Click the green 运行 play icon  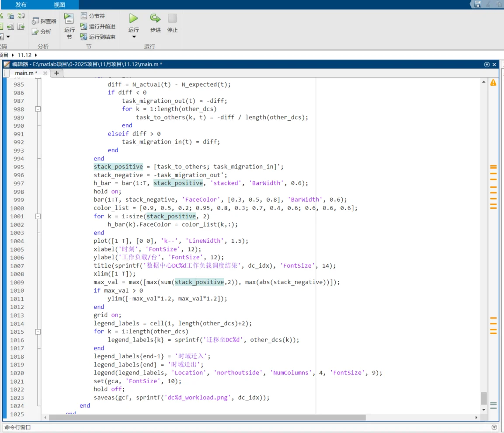(x=133, y=18)
